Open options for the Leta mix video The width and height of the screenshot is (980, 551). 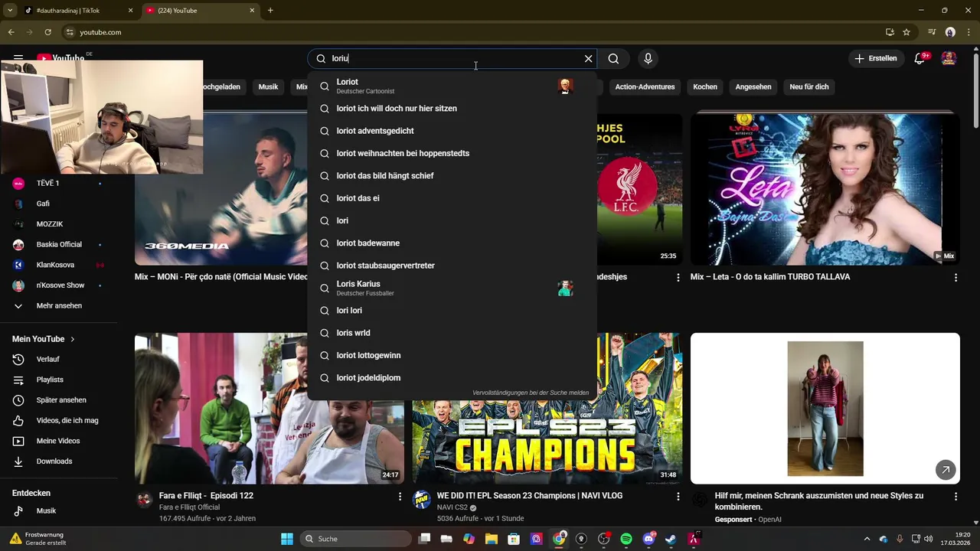tap(955, 278)
